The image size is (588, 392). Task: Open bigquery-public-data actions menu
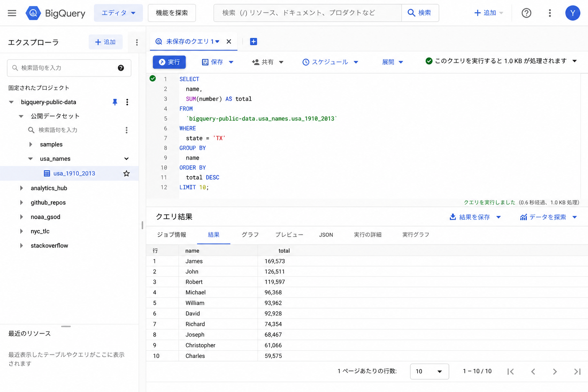click(127, 102)
